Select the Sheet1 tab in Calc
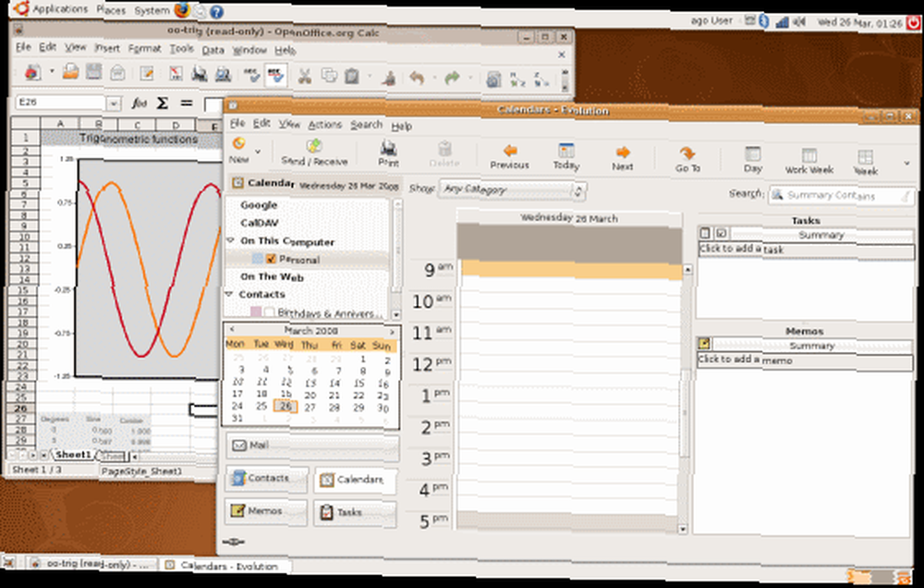The width and height of the screenshot is (924, 588). tap(73, 455)
